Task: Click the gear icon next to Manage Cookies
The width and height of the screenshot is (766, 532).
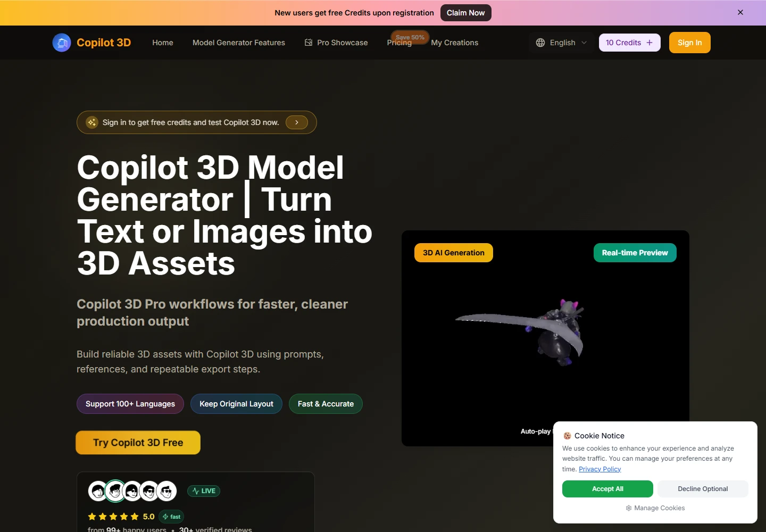Action: [629, 508]
